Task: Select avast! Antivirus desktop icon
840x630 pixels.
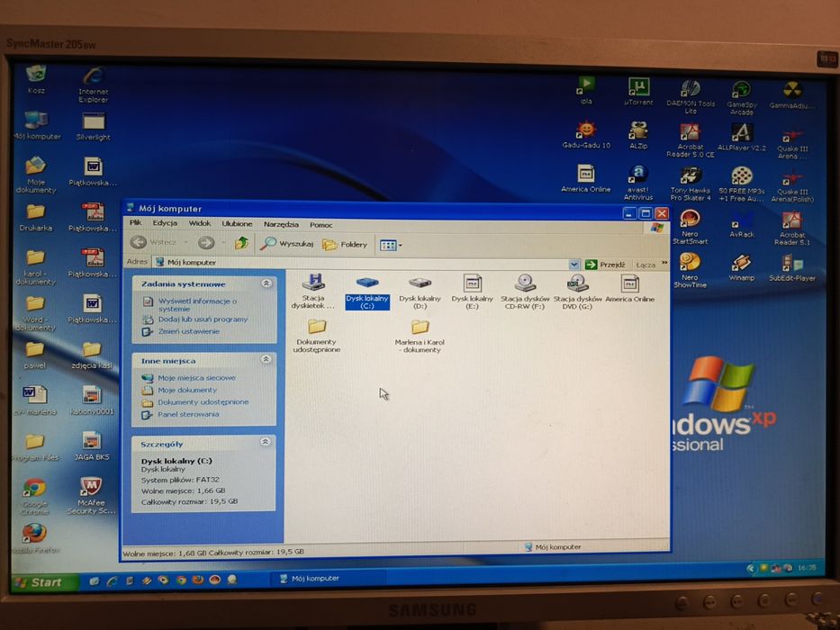Action: (x=638, y=183)
